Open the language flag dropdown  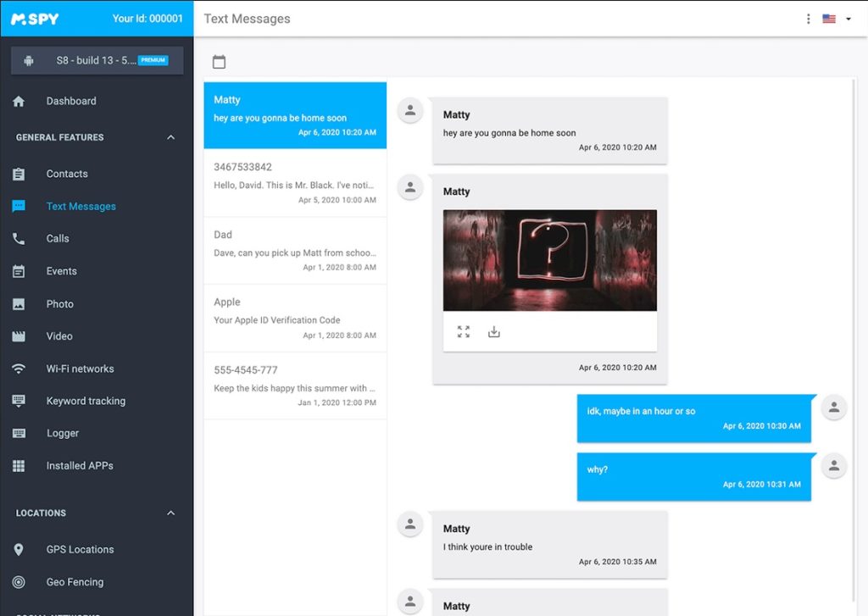tap(837, 19)
